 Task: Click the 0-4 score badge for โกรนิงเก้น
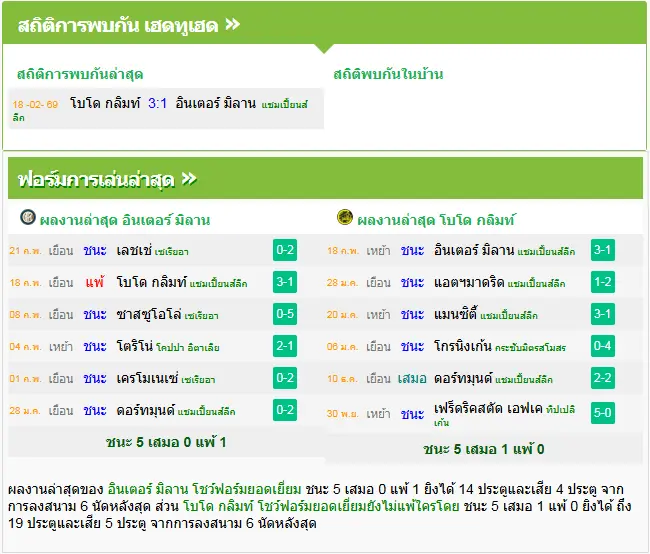[603, 346]
